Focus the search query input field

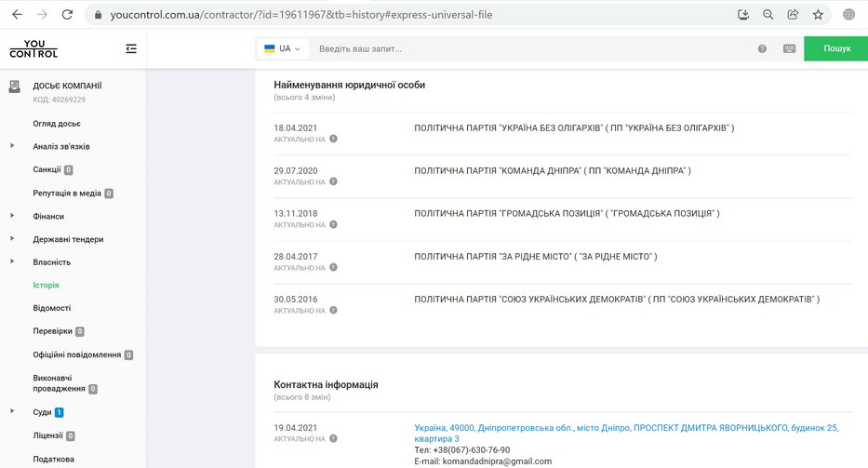click(531, 48)
